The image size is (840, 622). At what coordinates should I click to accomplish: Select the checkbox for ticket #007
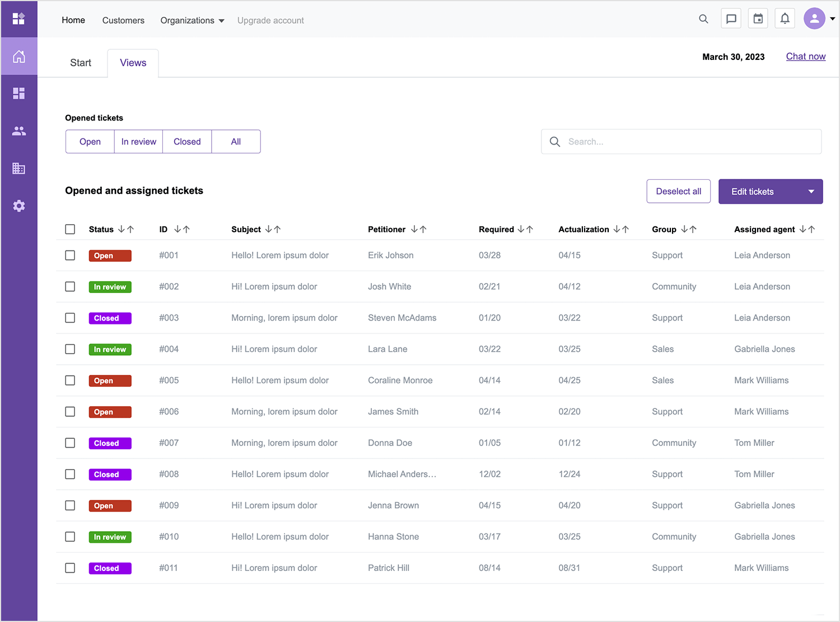click(70, 443)
